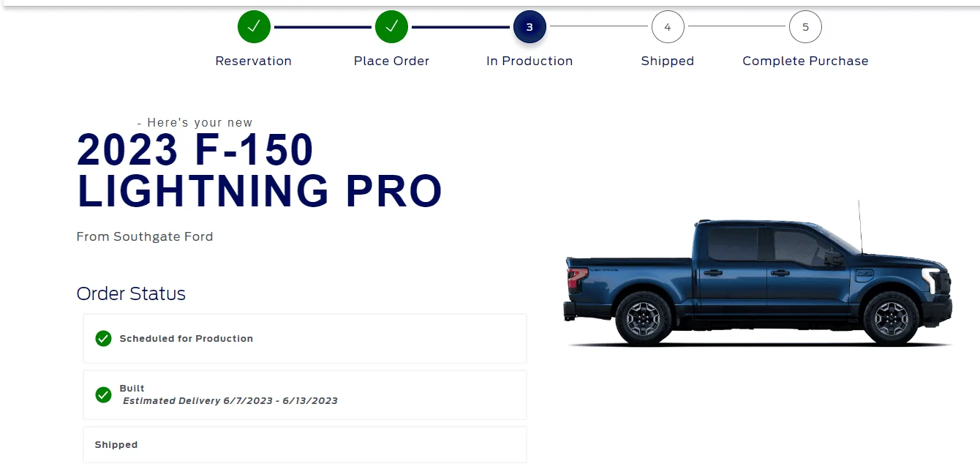Select the step 4 Shipped circle
The width and height of the screenshot is (980, 464).
tap(668, 27)
